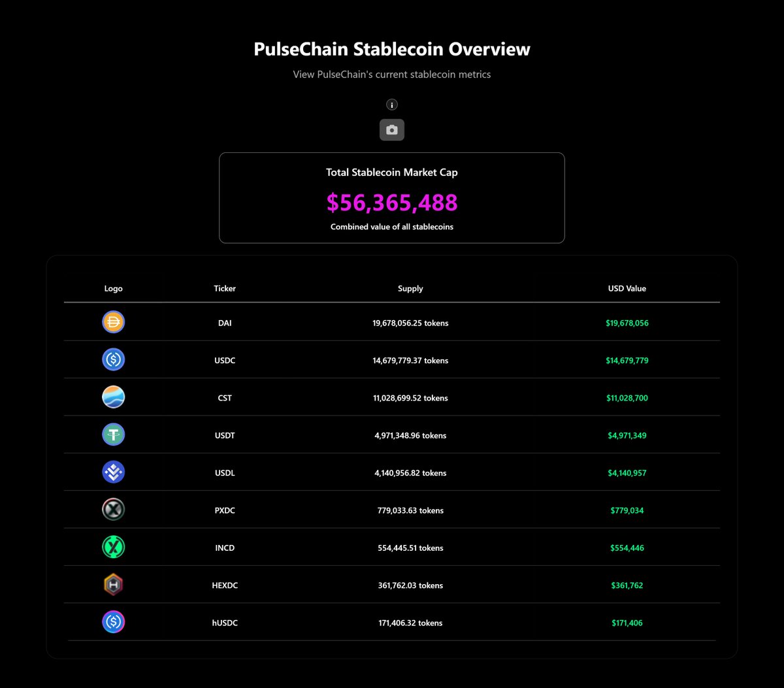Image resolution: width=784 pixels, height=688 pixels.
Task: Click the Supply column header
Action: click(410, 288)
